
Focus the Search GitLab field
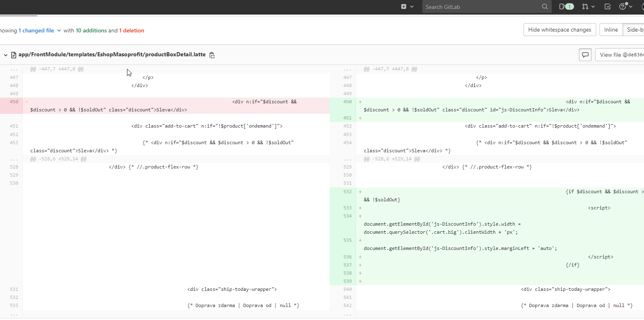487,6
